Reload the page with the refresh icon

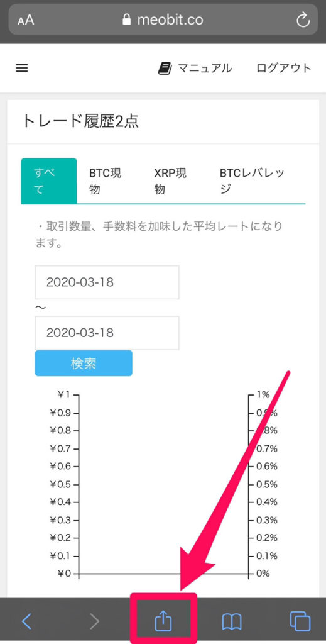(303, 19)
